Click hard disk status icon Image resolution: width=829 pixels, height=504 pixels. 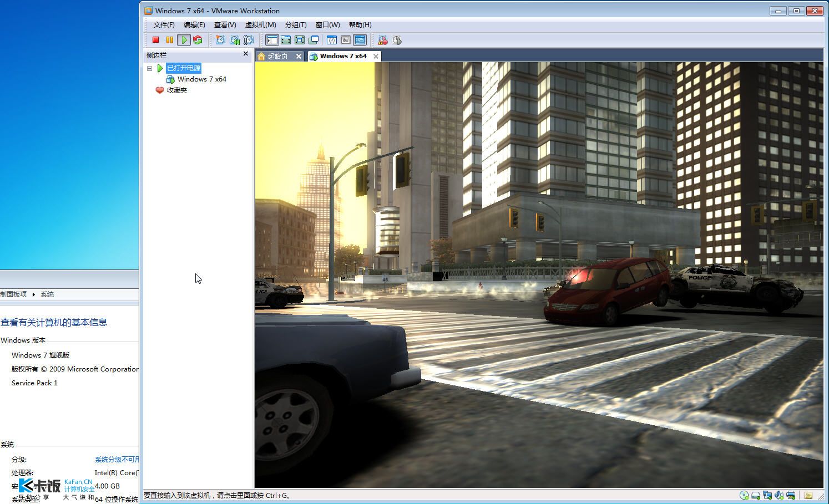756,495
